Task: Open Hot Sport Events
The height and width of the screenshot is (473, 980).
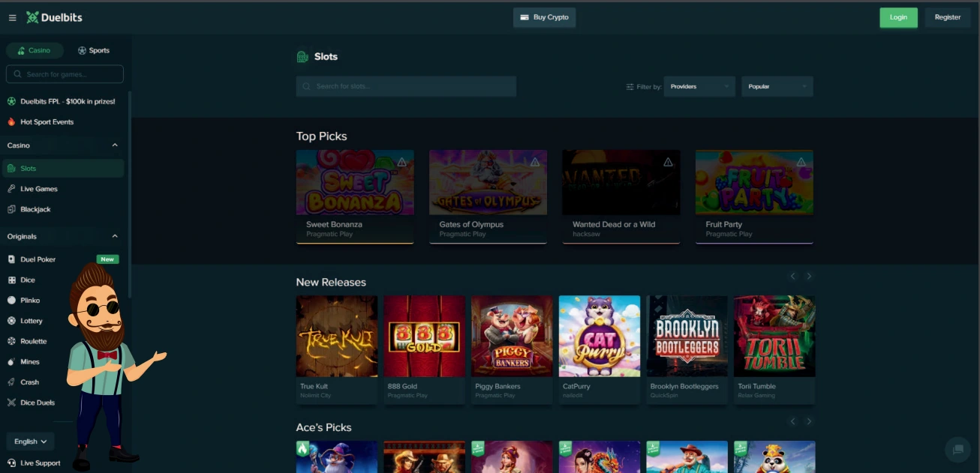Action: point(41,121)
